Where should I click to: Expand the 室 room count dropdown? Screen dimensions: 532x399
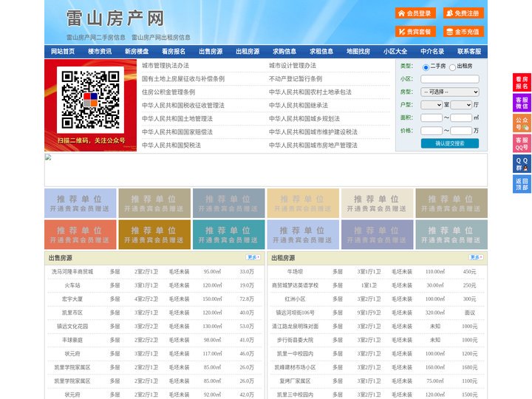(432, 105)
